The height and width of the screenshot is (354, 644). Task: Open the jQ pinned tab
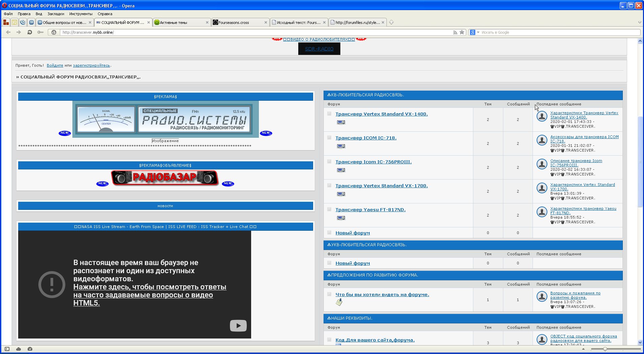click(x=14, y=22)
